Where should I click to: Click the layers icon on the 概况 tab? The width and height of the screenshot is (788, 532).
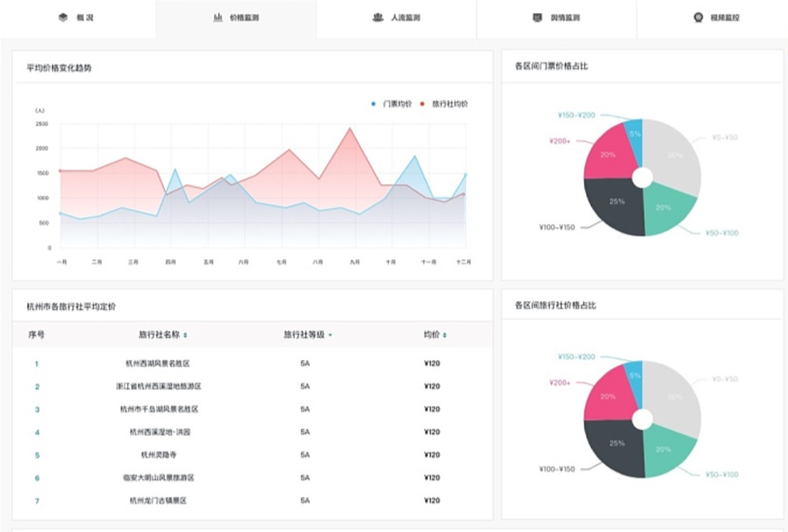pyautogui.click(x=63, y=18)
